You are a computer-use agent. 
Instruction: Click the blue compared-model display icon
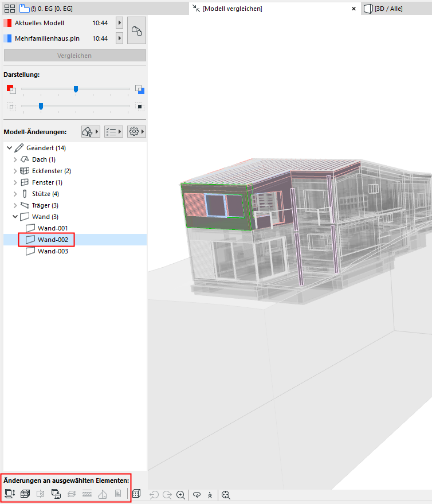click(x=140, y=89)
